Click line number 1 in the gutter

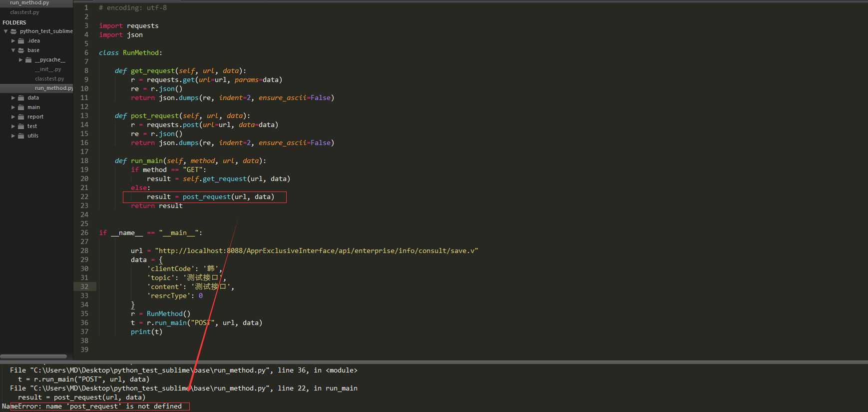[86, 8]
